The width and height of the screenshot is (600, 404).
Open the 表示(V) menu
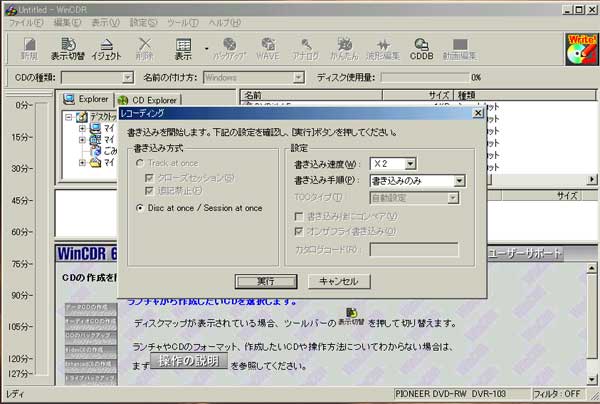(105, 23)
